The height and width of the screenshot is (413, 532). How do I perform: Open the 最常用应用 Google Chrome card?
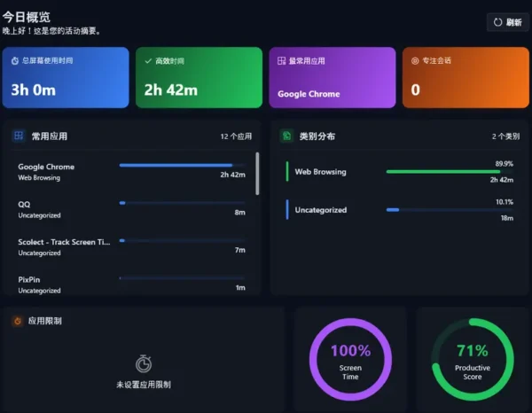tap(332, 78)
